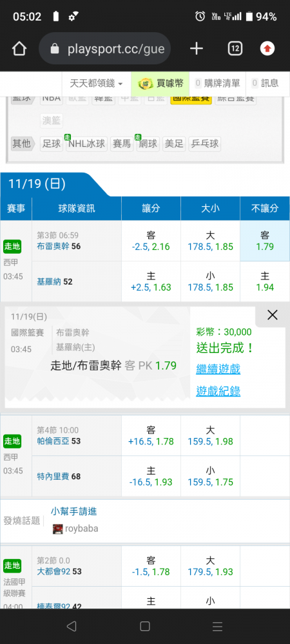Tap the Android home square icon
This screenshot has height=644, width=290.
pos(144,626)
